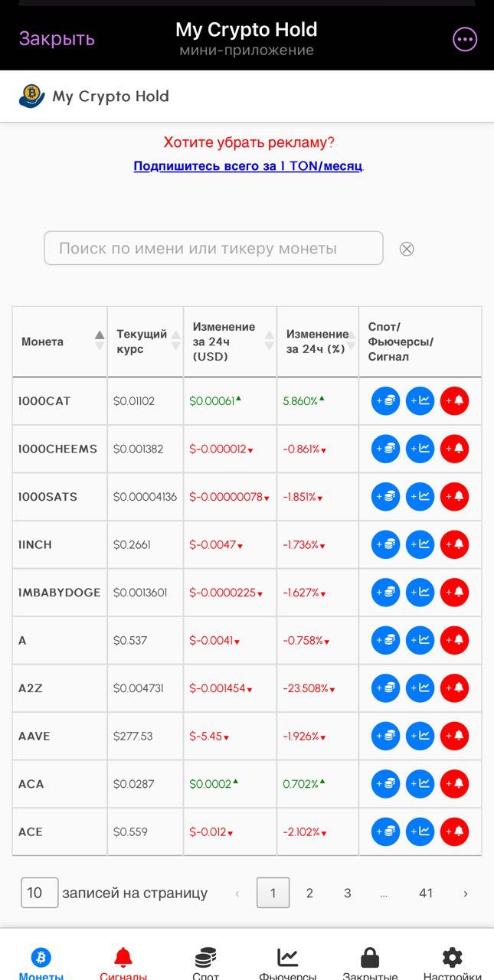Go to page 2 of coins
This screenshot has height=980, width=494.
[309, 893]
